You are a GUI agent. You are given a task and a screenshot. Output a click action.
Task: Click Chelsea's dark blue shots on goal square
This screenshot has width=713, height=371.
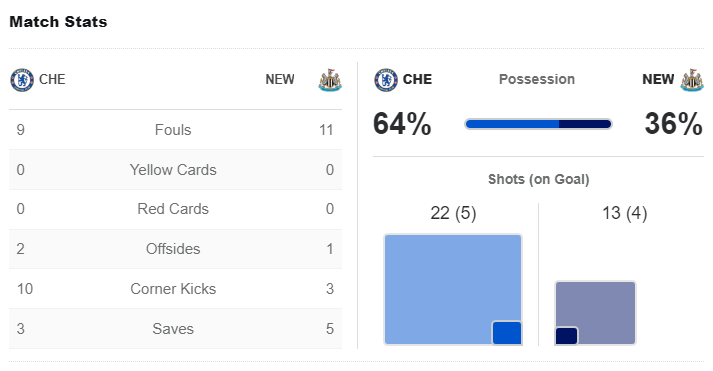[507, 333]
